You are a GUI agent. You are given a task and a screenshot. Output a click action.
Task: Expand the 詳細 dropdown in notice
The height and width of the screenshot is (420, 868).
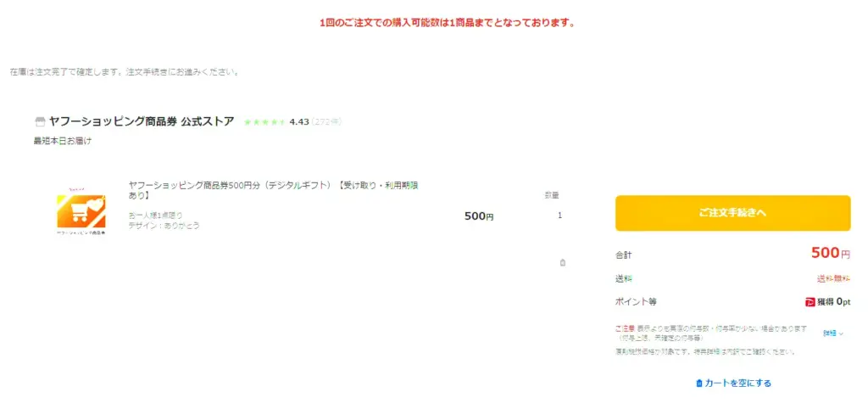point(832,333)
